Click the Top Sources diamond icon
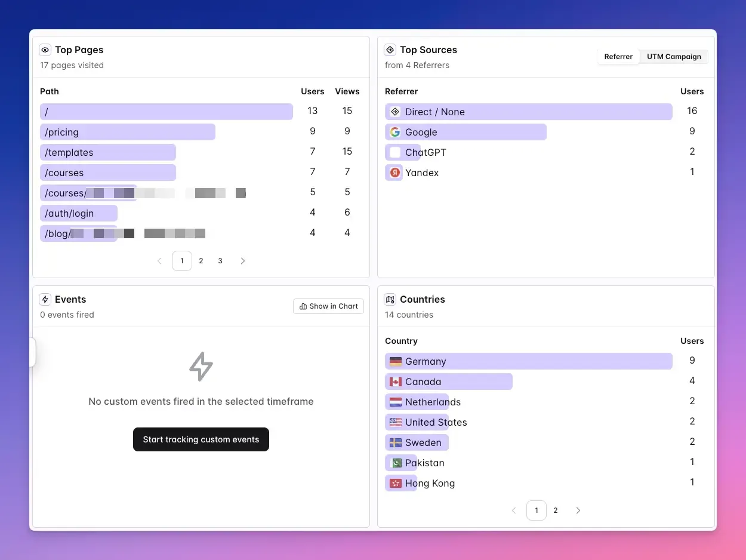This screenshot has height=560, width=746. click(x=390, y=50)
